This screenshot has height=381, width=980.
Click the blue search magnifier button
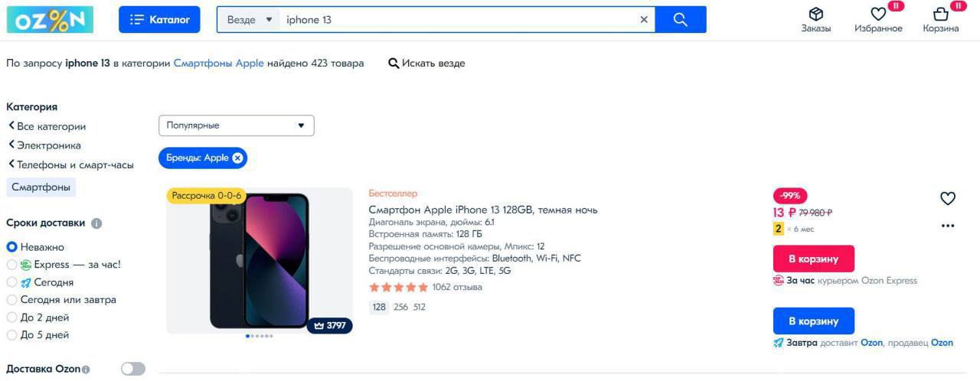tap(681, 20)
